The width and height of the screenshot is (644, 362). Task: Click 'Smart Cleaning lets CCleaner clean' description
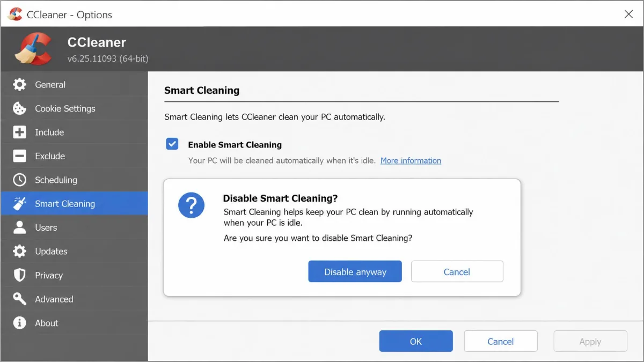[274, 117]
